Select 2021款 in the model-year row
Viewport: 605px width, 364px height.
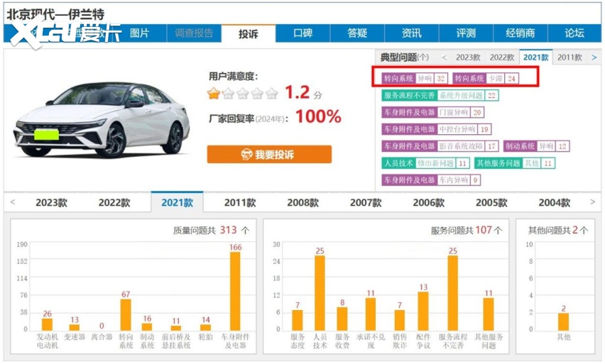coord(177,202)
